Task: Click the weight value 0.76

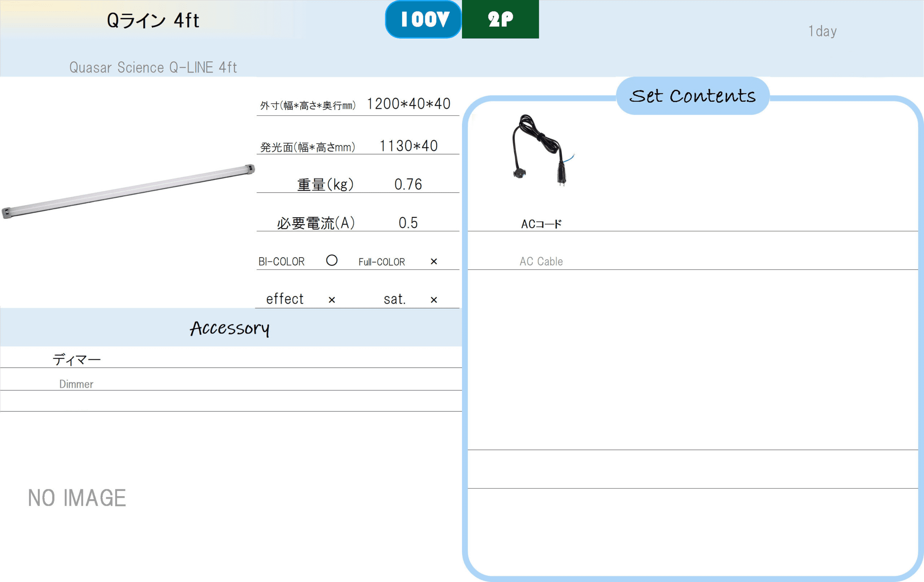Action: click(x=408, y=184)
